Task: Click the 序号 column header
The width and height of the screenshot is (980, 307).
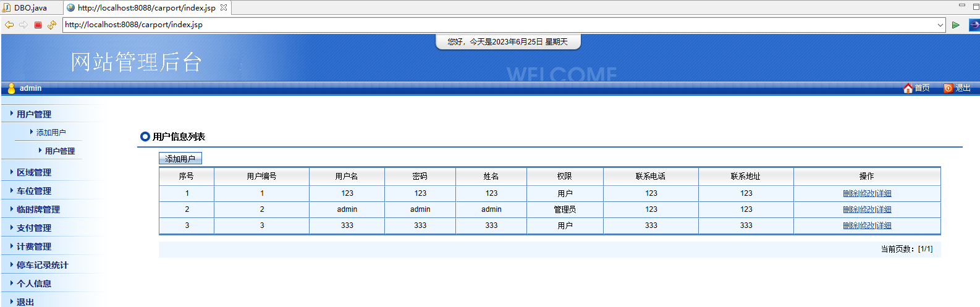Action: pyautogui.click(x=187, y=176)
